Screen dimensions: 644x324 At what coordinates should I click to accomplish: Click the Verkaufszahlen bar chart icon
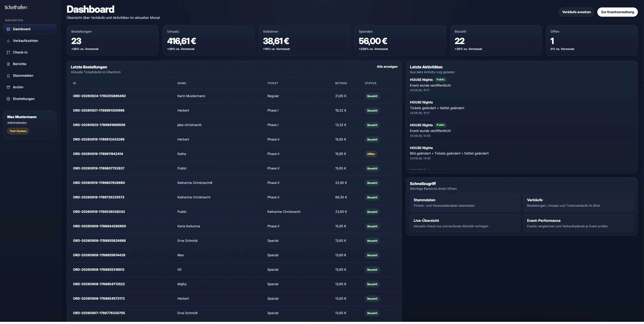8,41
